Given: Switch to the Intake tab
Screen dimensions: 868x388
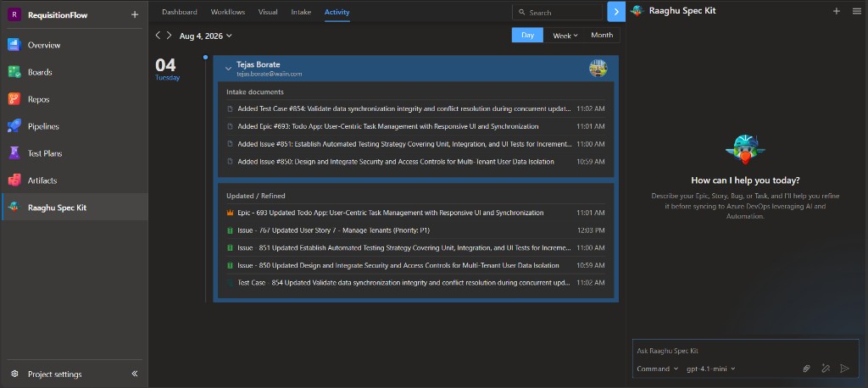Looking at the screenshot, I should click(x=301, y=12).
